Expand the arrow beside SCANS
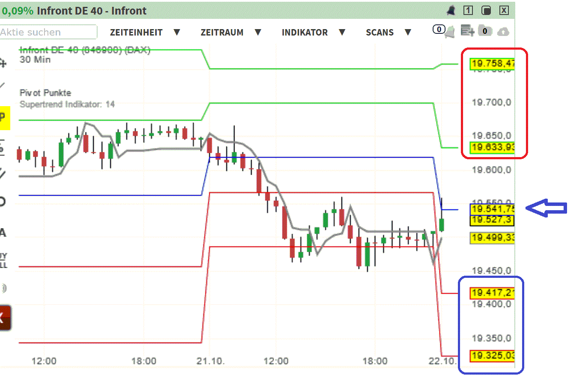The width and height of the screenshot is (588, 390). coord(408,32)
